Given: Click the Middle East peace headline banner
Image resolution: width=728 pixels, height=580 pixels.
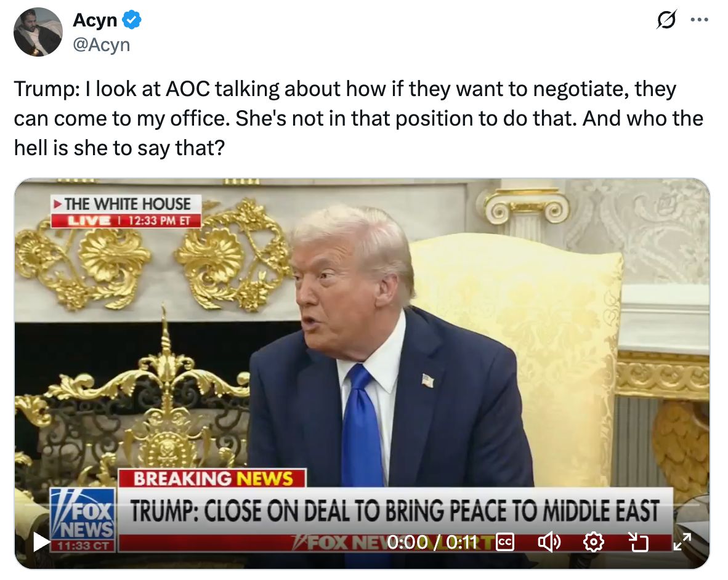Looking at the screenshot, I should point(395,511).
